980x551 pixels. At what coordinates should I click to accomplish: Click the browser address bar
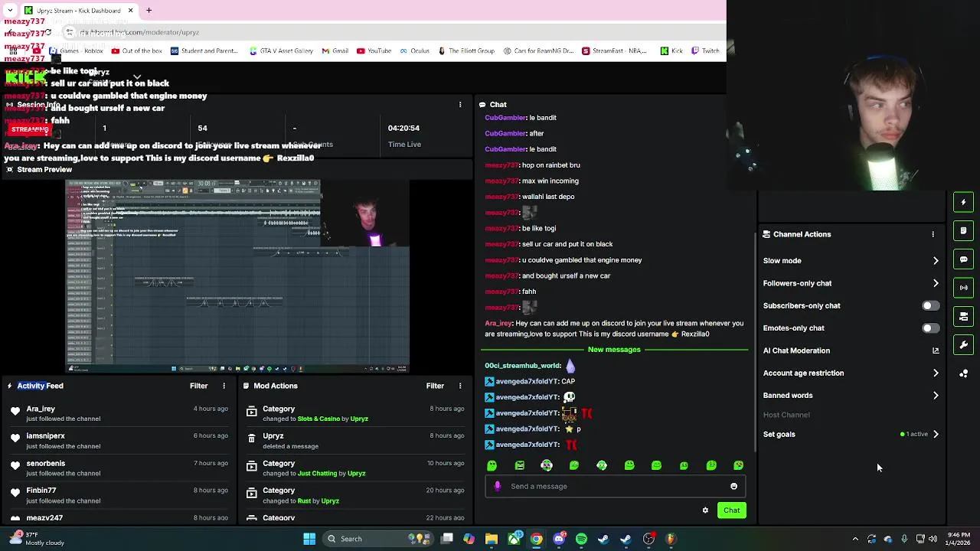pyautogui.click(x=390, y=32)
